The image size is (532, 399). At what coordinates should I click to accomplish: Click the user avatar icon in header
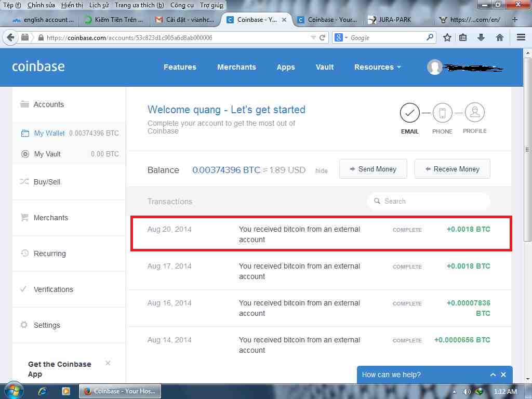point(435,67)
